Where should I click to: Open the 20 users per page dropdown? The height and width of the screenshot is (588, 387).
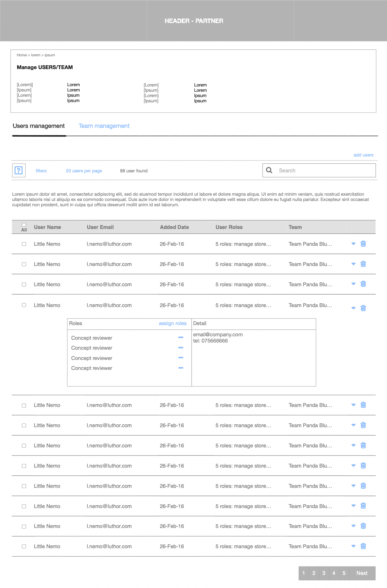(x=84, y=171)
